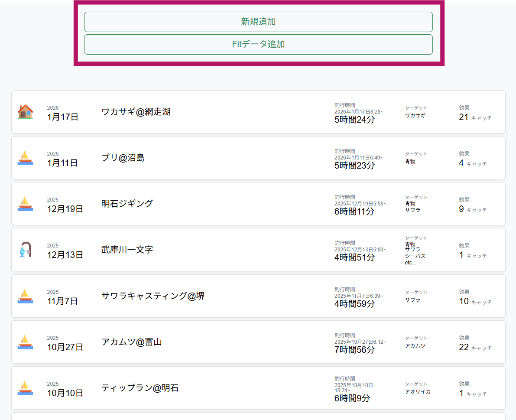Click the ターゲット 青物 label on ブリ@沼島
Viewport: 516px width, 420px height.
point(410,161)
